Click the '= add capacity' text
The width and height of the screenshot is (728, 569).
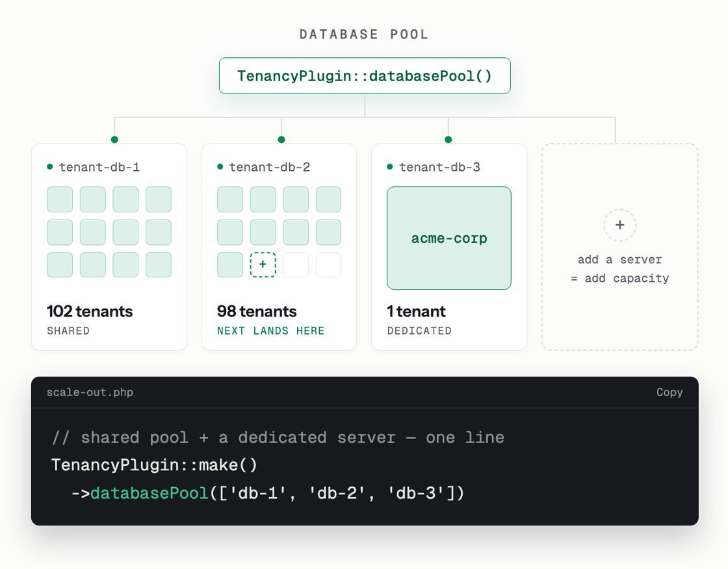[619, 279]
